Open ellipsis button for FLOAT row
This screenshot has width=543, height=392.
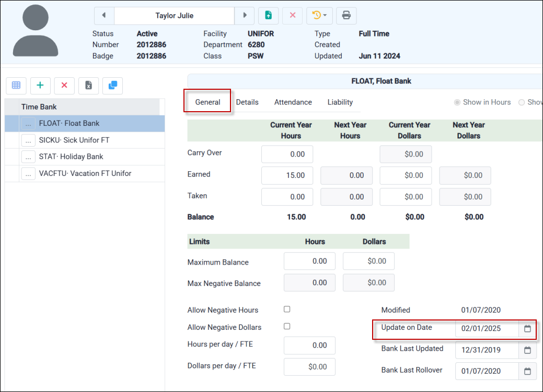[28, 124]
